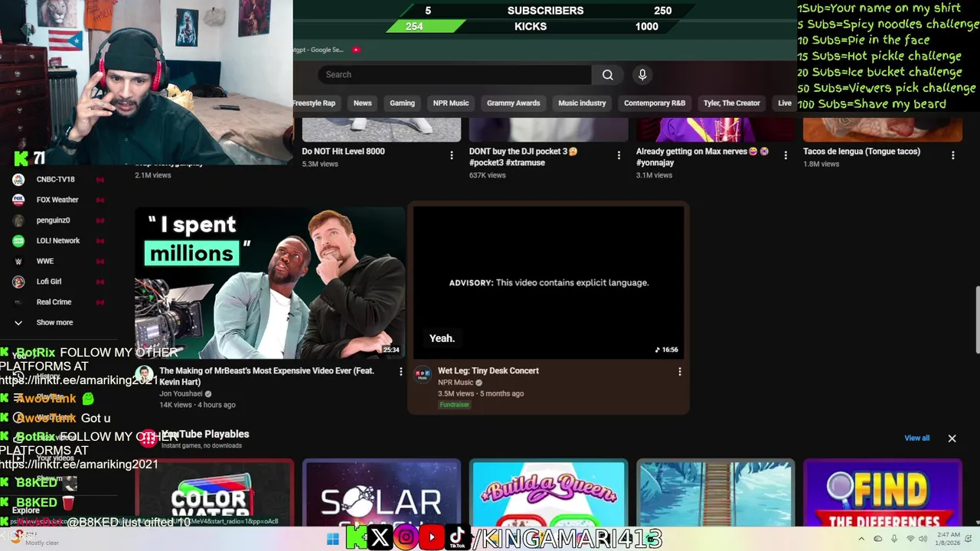Select the Freestyle Rap filter chip
Image resolution: width=980 pixels, height=551 pixels.
314,103
